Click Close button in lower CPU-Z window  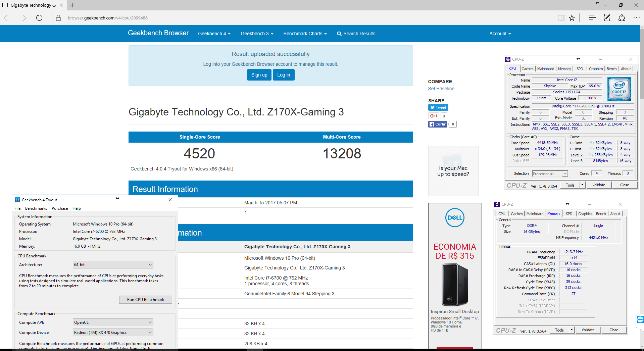[x=614, y=330]
